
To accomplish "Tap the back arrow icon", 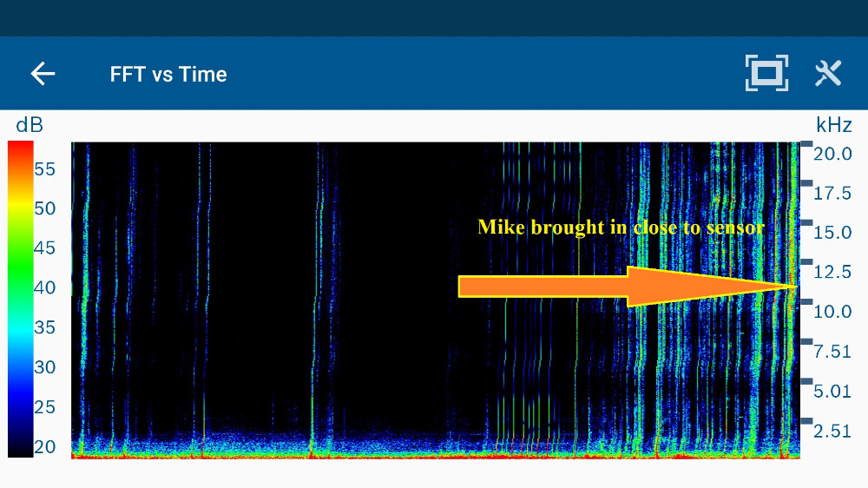I will click(43, 74).
